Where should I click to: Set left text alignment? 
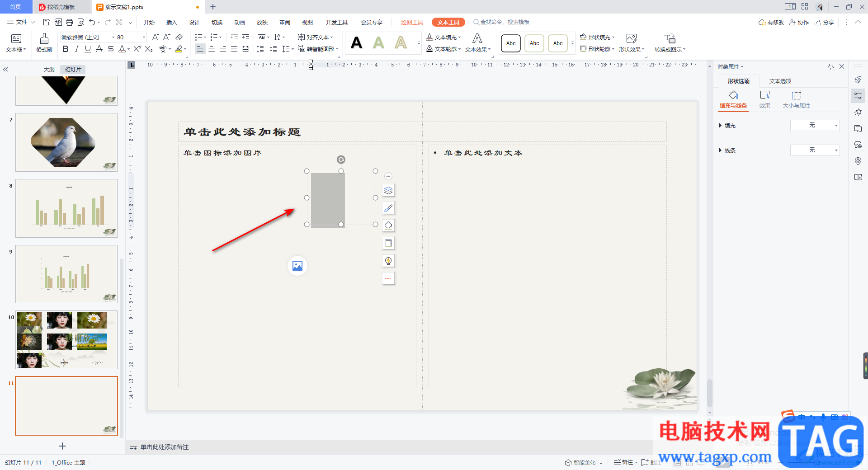point(200,49)
